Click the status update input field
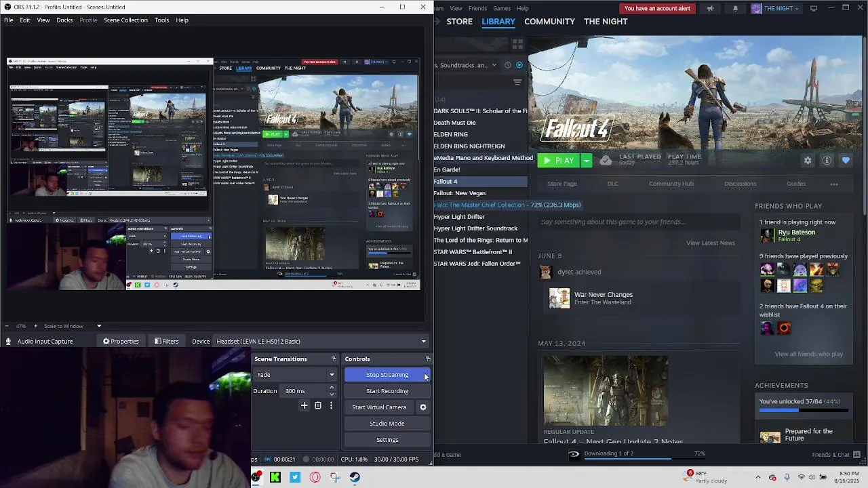Viewport: 868px width, 488px height. click(x=639, y=222)
